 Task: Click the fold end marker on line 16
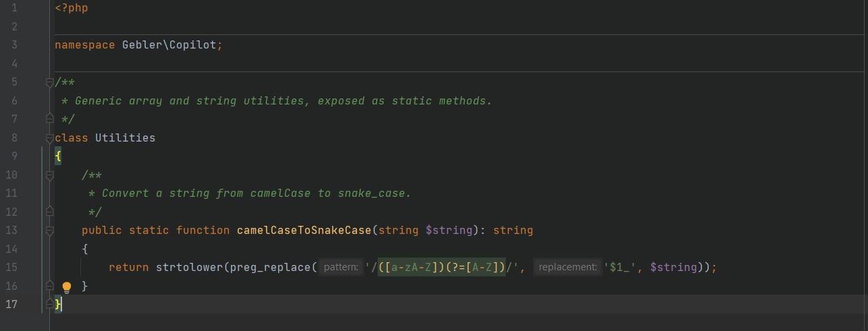[49, 285]
